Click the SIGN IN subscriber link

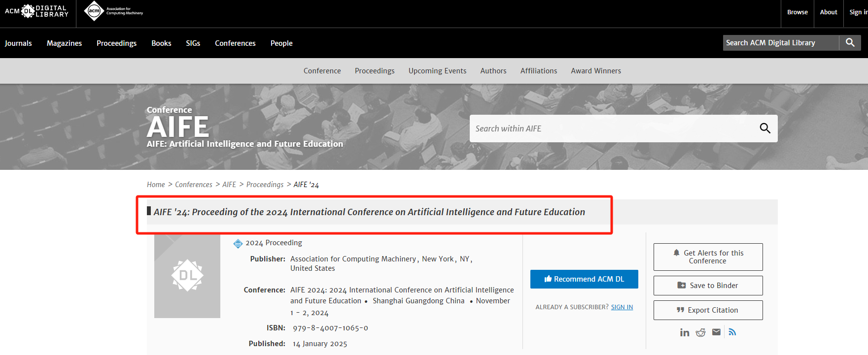(622, 307)
